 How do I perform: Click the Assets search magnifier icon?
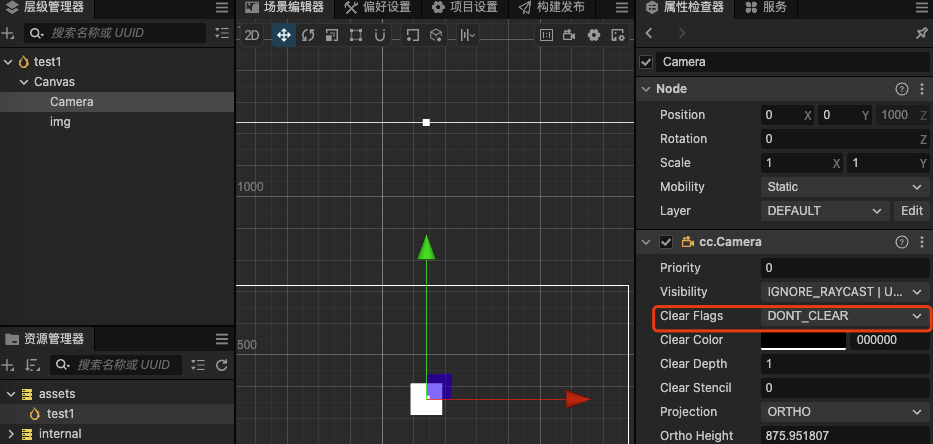[x=62, y=365]
